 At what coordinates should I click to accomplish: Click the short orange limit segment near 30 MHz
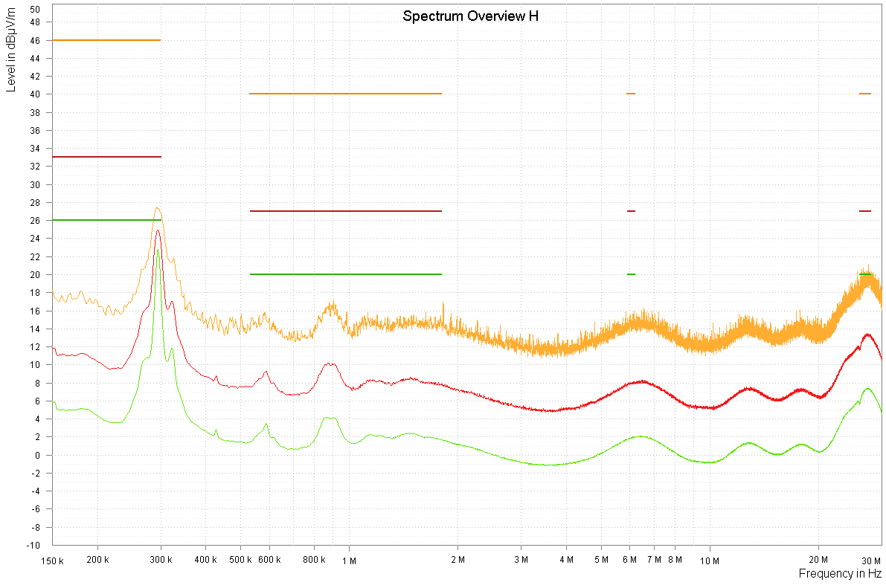(x=864, y=94)
